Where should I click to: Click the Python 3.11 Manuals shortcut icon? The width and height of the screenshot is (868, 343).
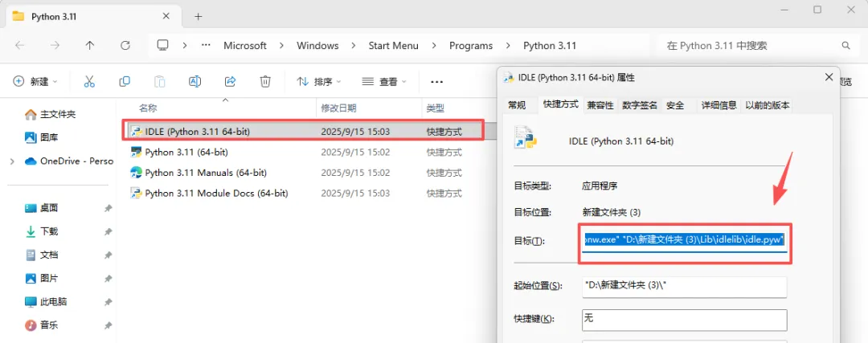(136, 173)
